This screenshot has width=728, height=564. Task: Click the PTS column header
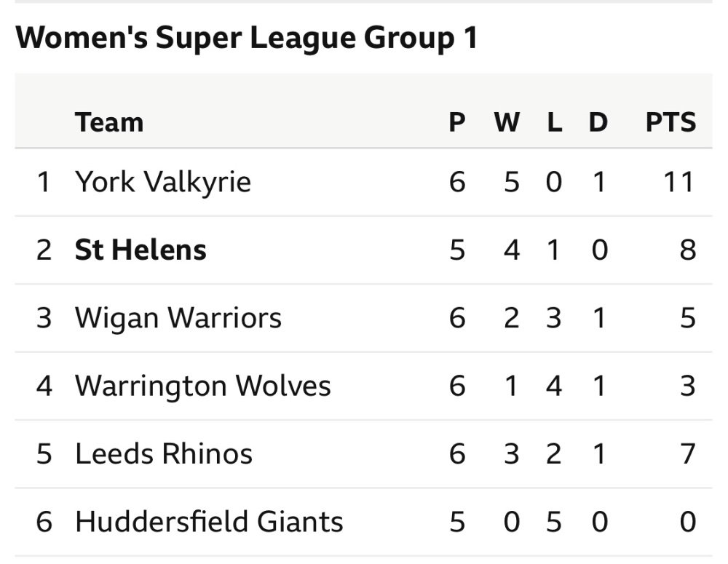671,122
